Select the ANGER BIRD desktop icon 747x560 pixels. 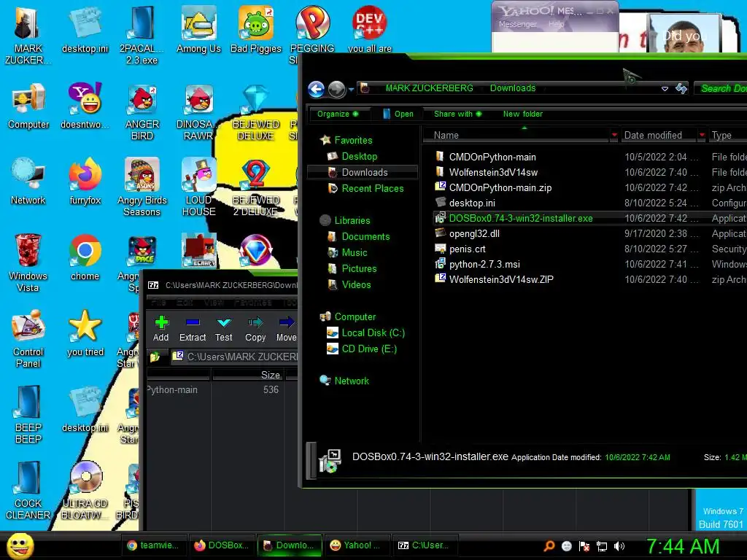tap(142, 112)
